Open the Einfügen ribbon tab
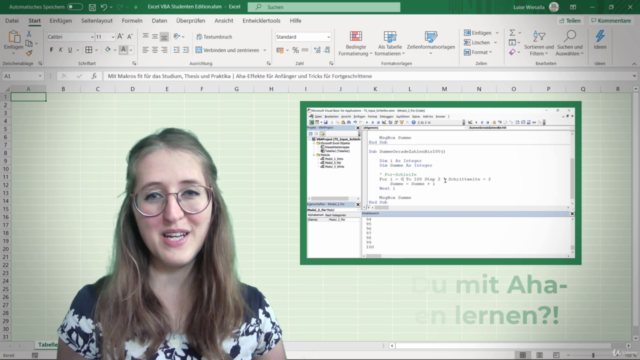The height and width of the screenshot is (360, 640). (60, 20)
